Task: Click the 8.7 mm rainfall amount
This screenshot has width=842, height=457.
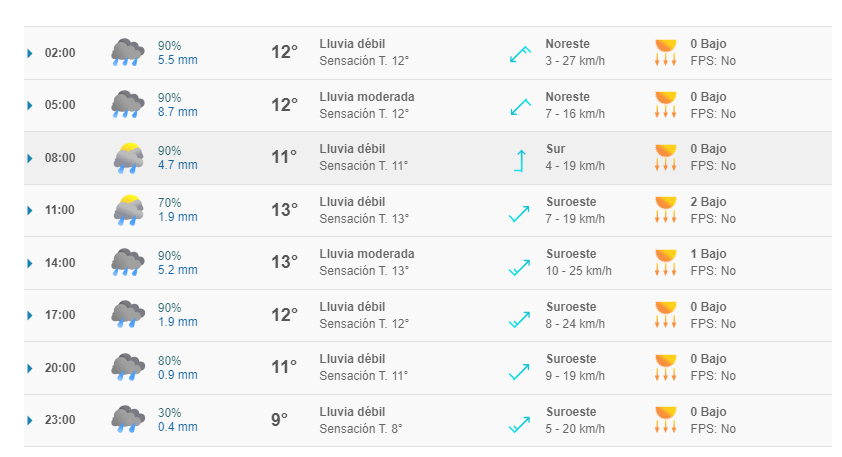Action: tap(178, 113)
